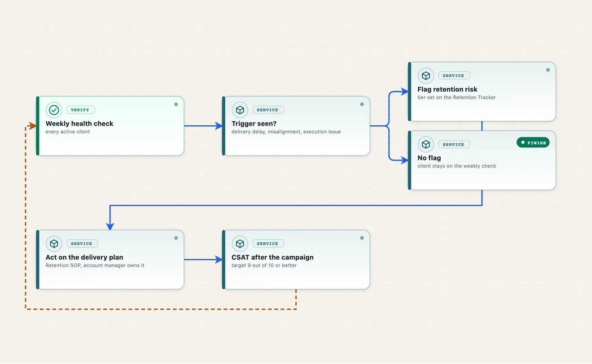The width and height of the screenshot is (592, 364).
Task: Click the status dot on CSAT after the campaign
Action: [x=362, y=238]
